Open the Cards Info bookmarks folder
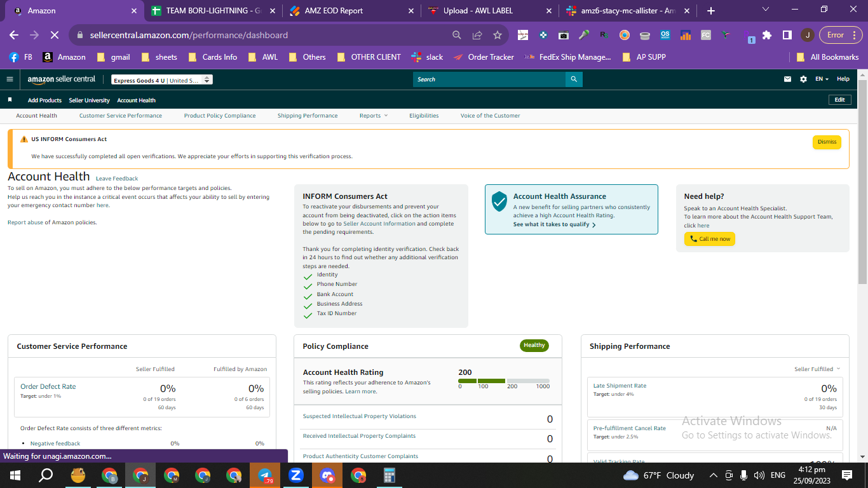This screenshot has height=488, width=868. (213, 57)
